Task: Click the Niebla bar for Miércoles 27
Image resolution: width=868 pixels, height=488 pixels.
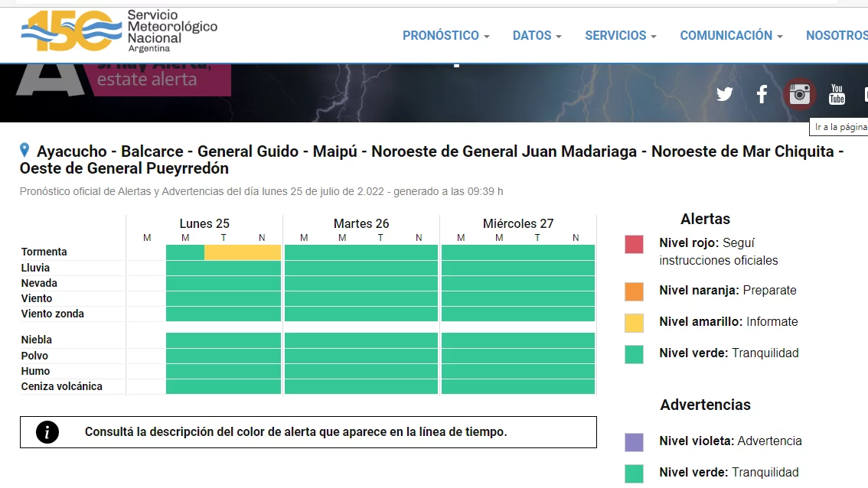Action: (518, 340)
